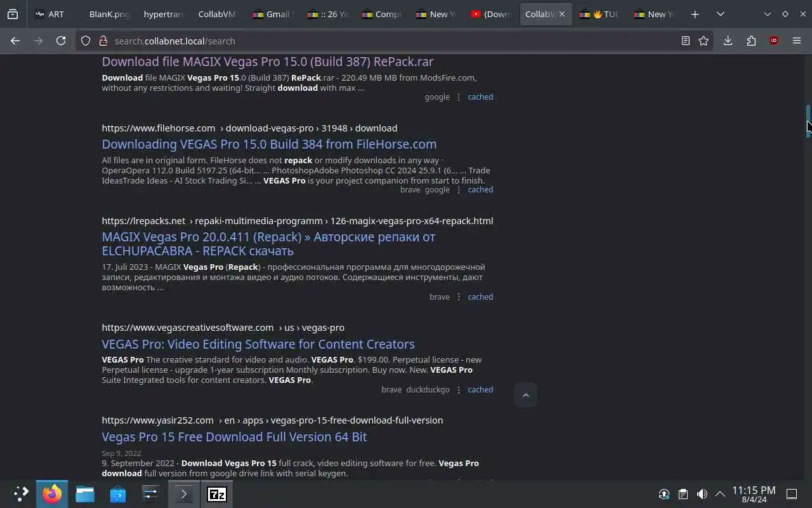Image resolution: width=812 pixels, height=508 pixels.
Task: Open Firefox View from the tab bar
Action: [x=13, y=14]
